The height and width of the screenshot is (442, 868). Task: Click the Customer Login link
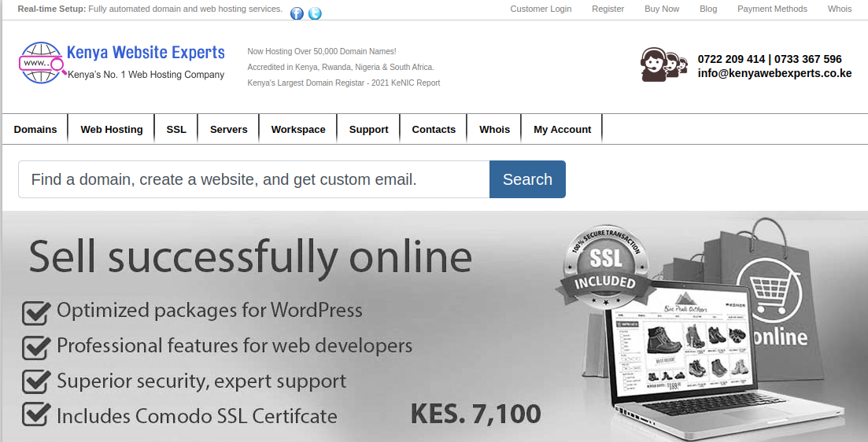click(541, 9)
